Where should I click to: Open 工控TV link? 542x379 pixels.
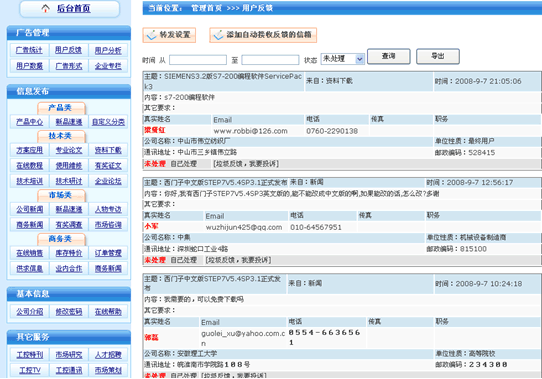pyautogui.click(x=29, y=370)
